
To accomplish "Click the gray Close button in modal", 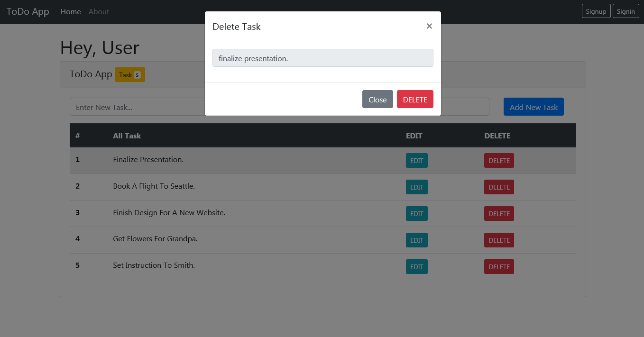I will [377, 99].
